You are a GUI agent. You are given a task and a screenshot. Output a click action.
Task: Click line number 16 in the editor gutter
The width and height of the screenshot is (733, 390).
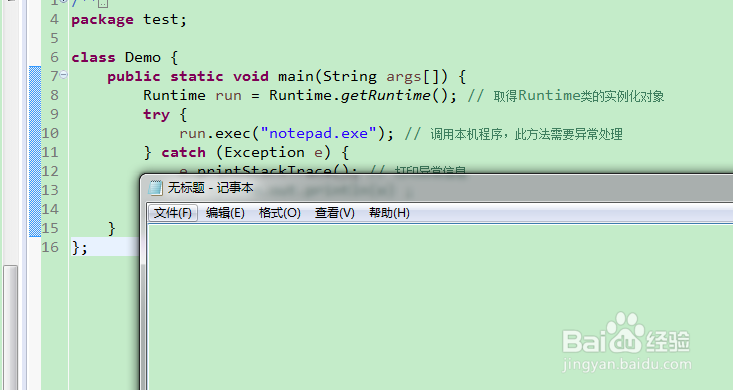(x=50, y=247)
